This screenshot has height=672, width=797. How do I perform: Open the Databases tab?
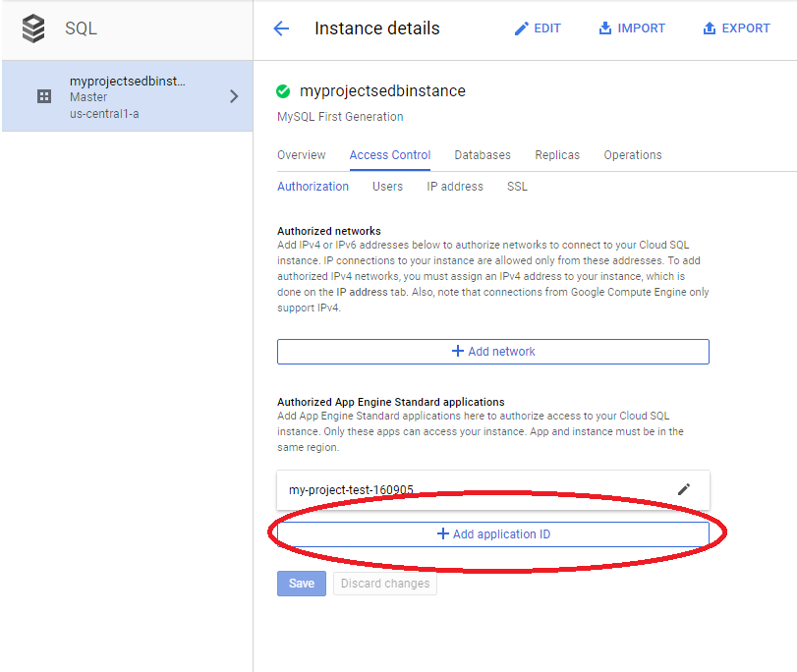tap(483, 155)
